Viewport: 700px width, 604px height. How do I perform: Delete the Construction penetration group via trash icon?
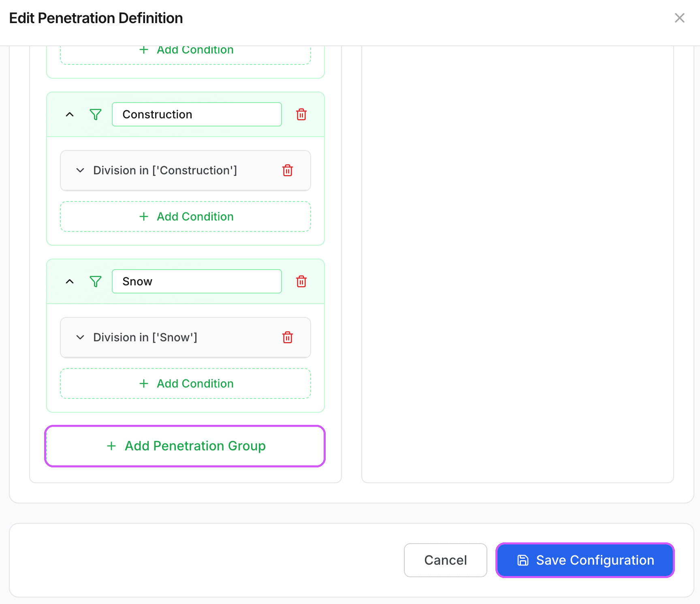pyautogui.click(x=301, y=114)
